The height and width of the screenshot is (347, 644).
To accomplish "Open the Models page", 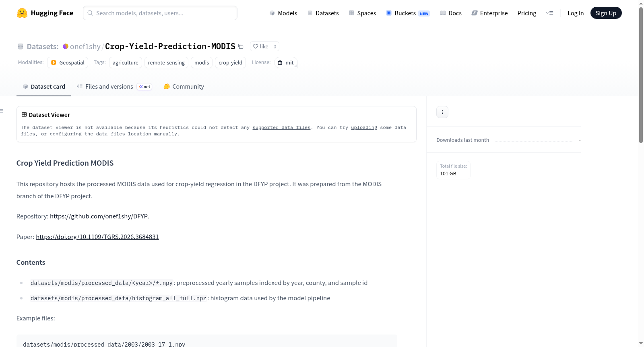I will (283, 13).
